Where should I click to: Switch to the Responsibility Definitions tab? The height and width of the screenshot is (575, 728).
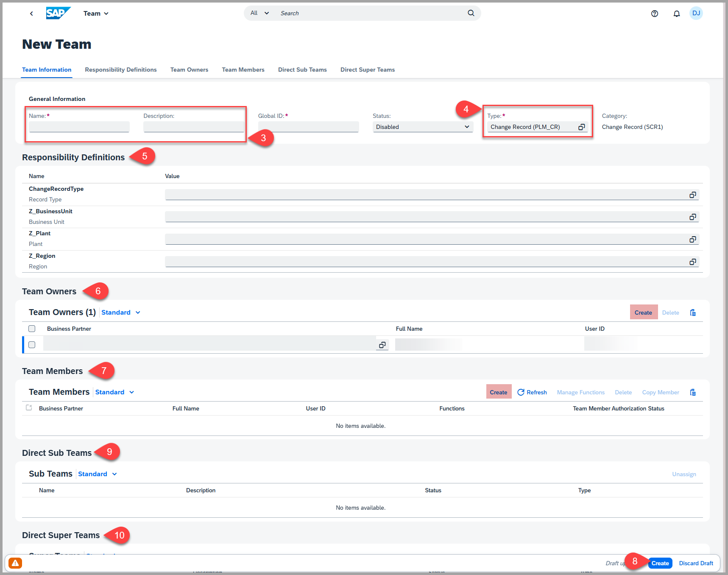[x=120, y=70]
